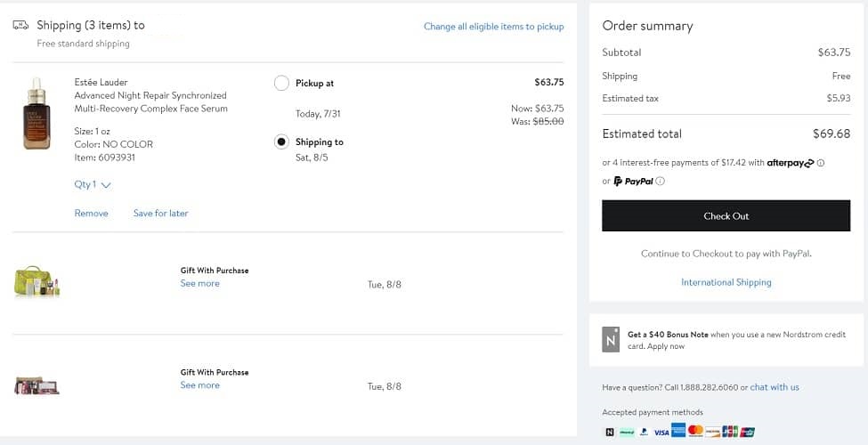Click the Mastercard payment icon

[695, 432]
